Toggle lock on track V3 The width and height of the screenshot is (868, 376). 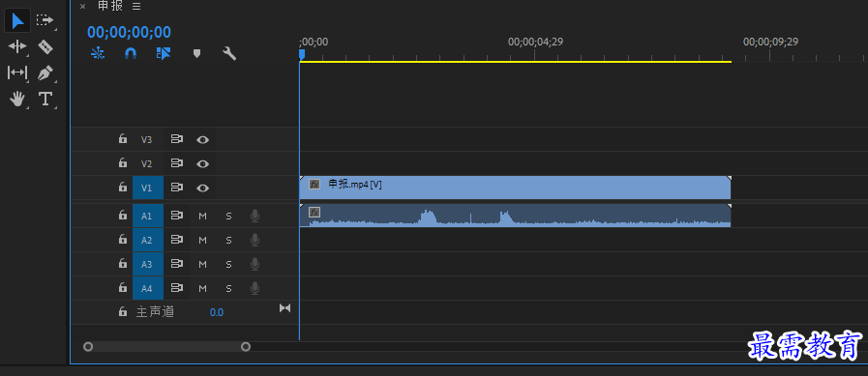[122, 139]
